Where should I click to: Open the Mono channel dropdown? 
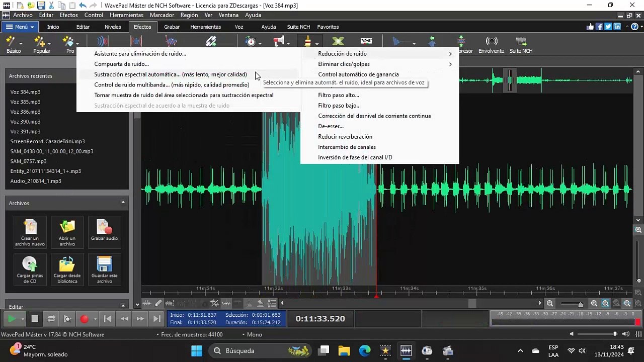click(252, 334)
